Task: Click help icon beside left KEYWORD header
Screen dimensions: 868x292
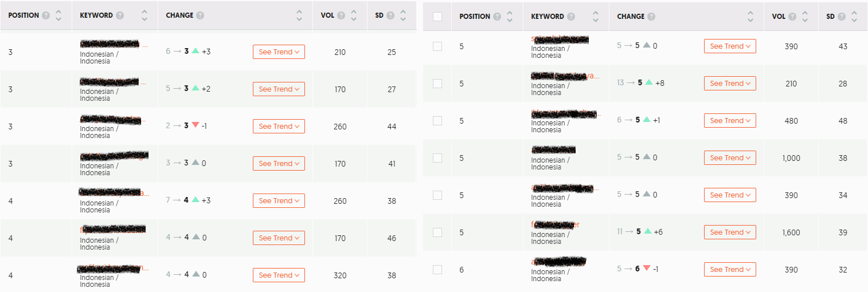Action: tap(120, 15)
